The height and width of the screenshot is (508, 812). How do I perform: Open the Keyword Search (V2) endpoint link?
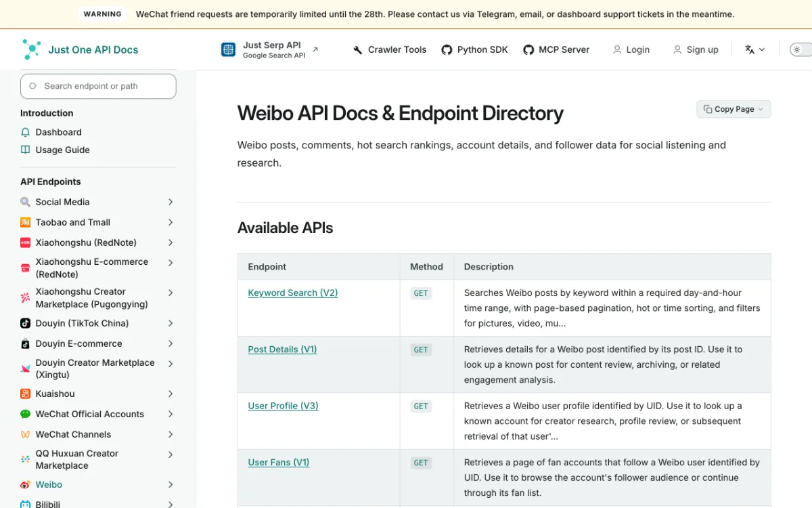293,293
